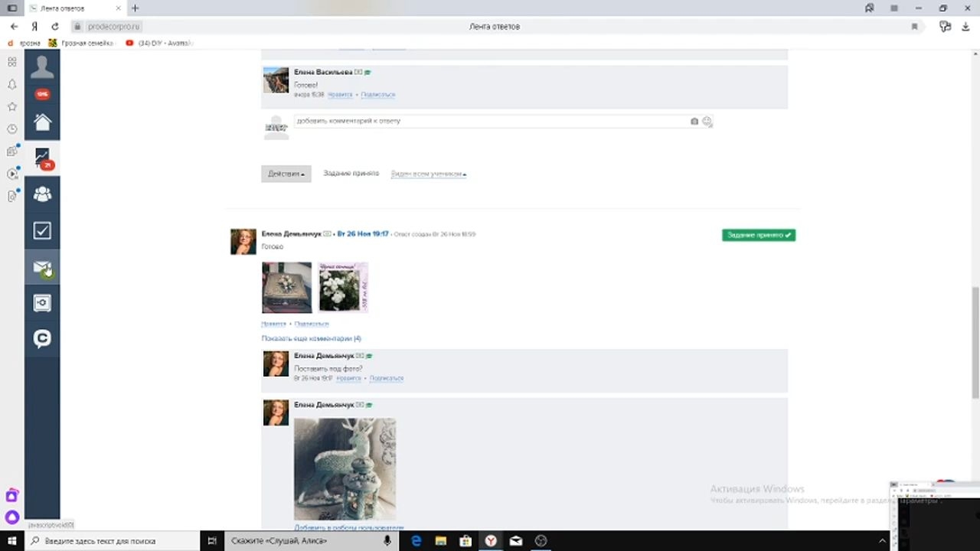Viewport: 980px width, 551px height.
Task: Click 'Нравится' under the 'Поставить под фото?' comment
Action: [x=348, y=378]
